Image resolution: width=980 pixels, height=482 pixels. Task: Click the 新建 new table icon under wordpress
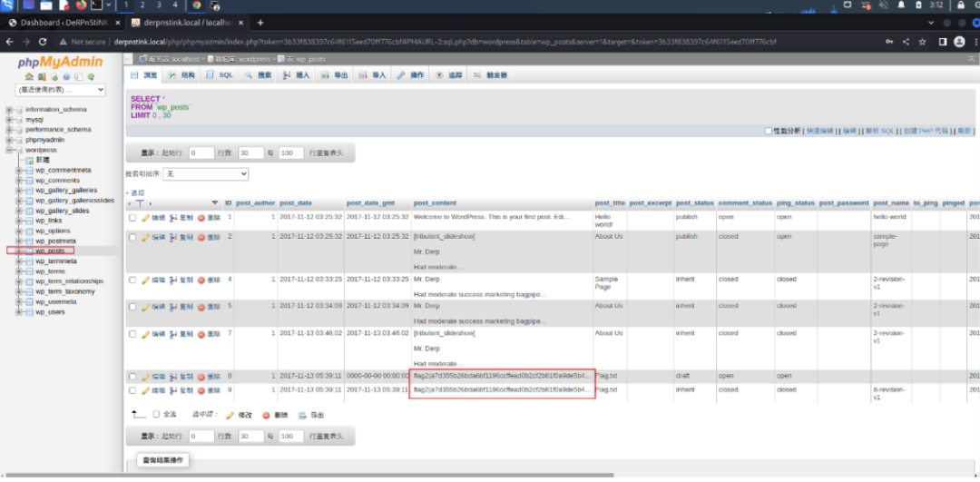(x=29, y=160)
